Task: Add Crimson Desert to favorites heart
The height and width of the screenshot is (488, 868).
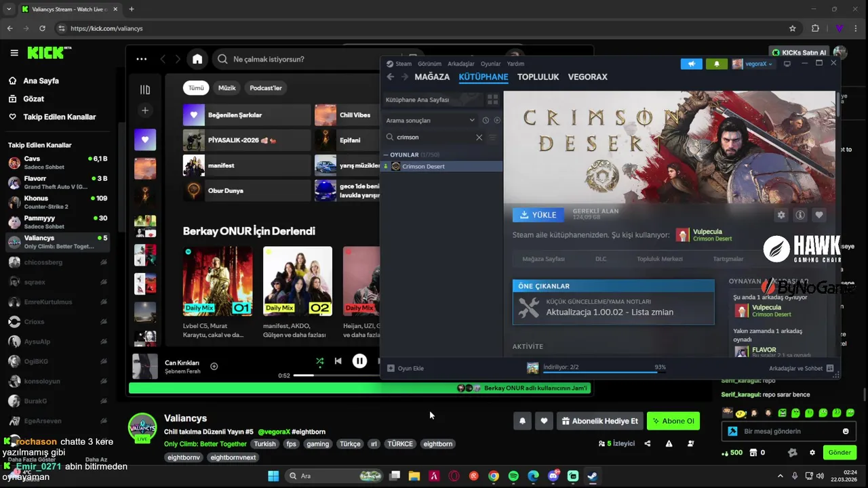Action: pos(819,215)
